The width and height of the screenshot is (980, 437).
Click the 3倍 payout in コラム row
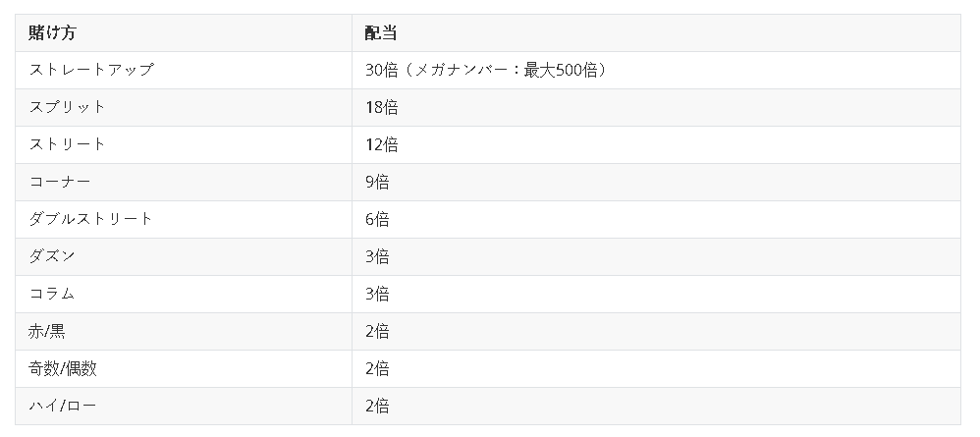pos(377,294)
